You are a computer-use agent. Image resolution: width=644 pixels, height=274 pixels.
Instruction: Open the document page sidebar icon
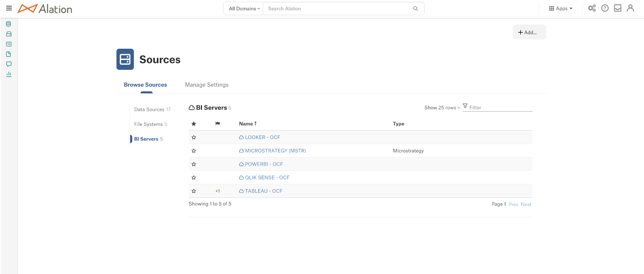[8, 54]
